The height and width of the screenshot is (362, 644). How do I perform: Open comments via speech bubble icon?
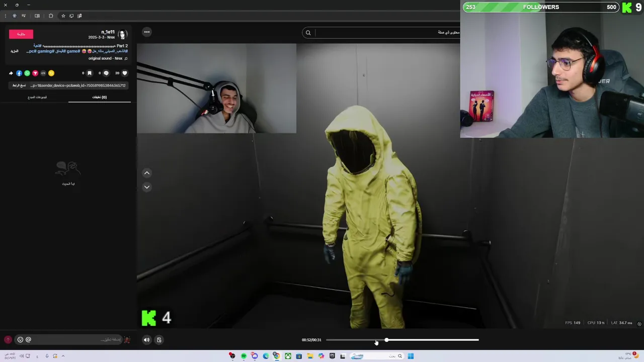(106, 73)
